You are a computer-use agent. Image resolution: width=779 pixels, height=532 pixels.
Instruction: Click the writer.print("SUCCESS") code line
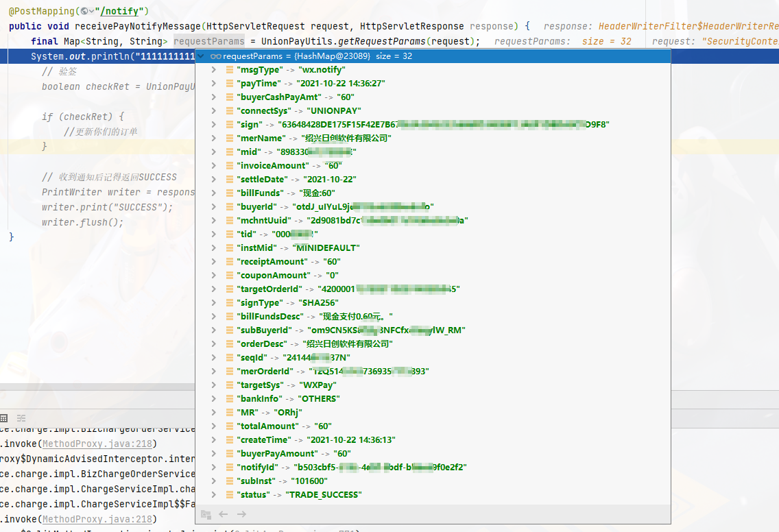pos(107,207)
